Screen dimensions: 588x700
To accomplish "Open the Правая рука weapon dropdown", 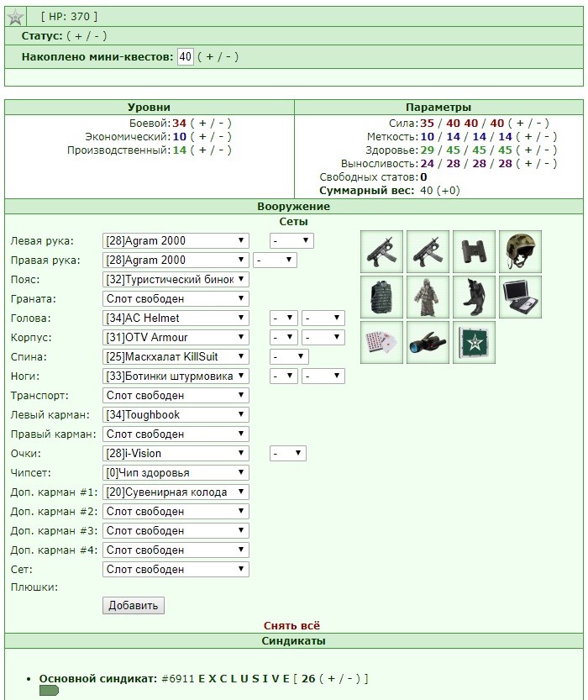I will pyautogui.click(x=176, y=260).
